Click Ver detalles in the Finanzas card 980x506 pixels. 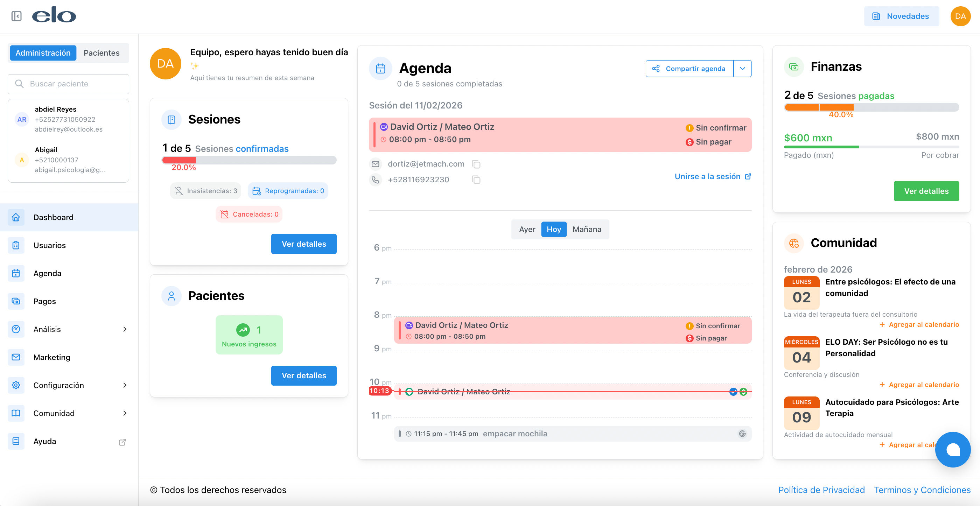pyautogui.click(x=926, y=191)
